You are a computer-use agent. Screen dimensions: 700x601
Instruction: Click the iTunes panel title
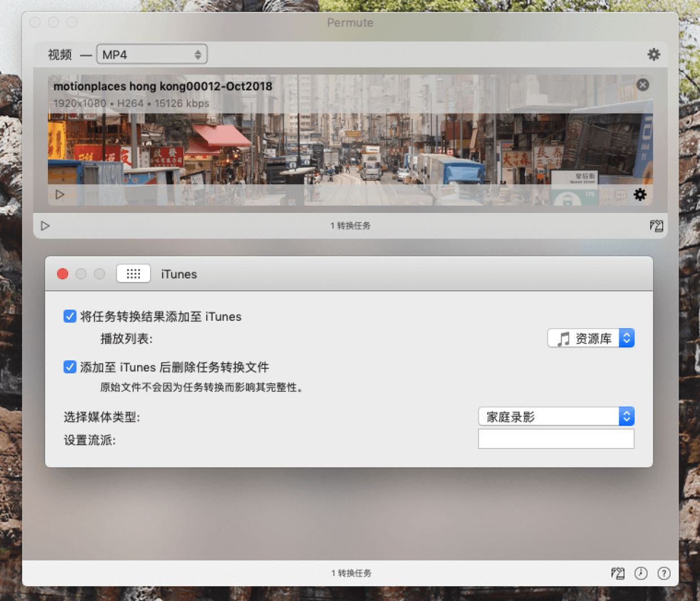pos(179,274)
